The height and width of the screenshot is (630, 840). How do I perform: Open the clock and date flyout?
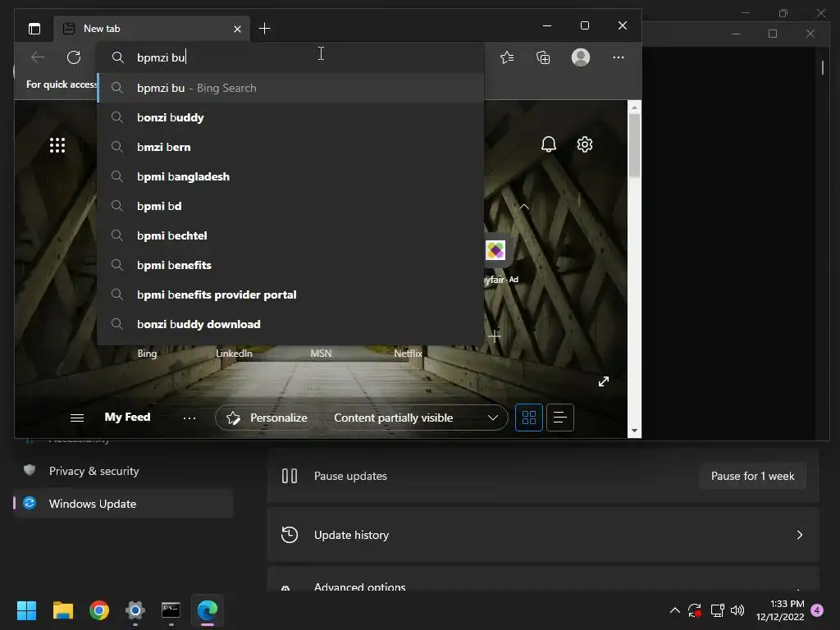coord(780,610)
